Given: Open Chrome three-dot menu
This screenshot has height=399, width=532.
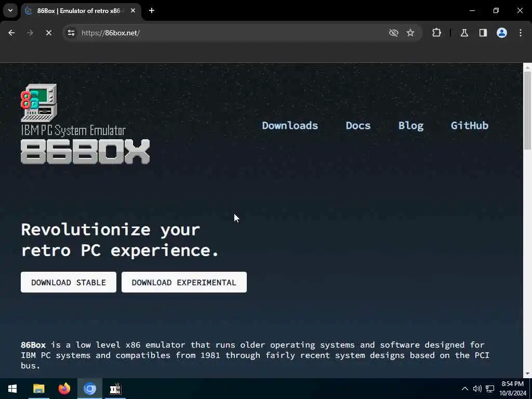Looking at the screenshot, I should pos(521,33).
